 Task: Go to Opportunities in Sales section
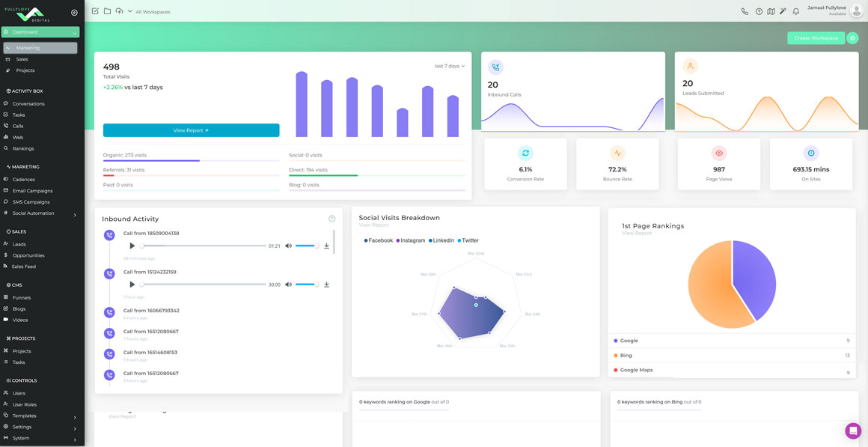(x=28, y=255)
